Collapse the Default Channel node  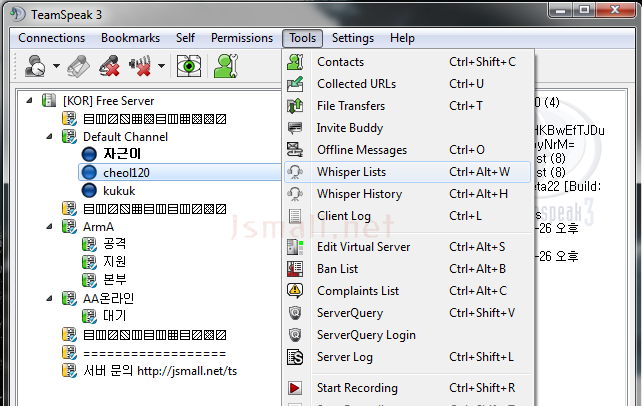(x=50, y=136)
